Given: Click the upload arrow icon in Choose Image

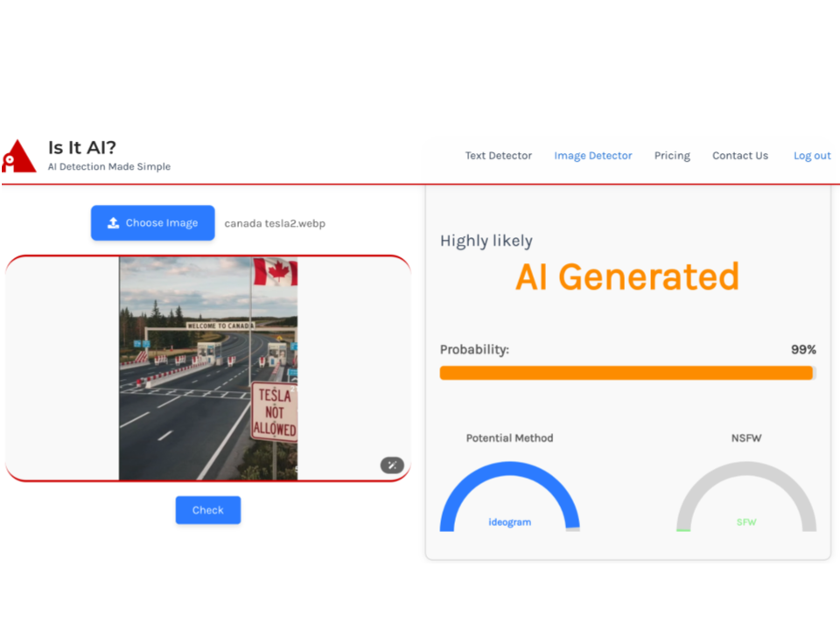Looking at the screenshot, I should tap(113, 223).
